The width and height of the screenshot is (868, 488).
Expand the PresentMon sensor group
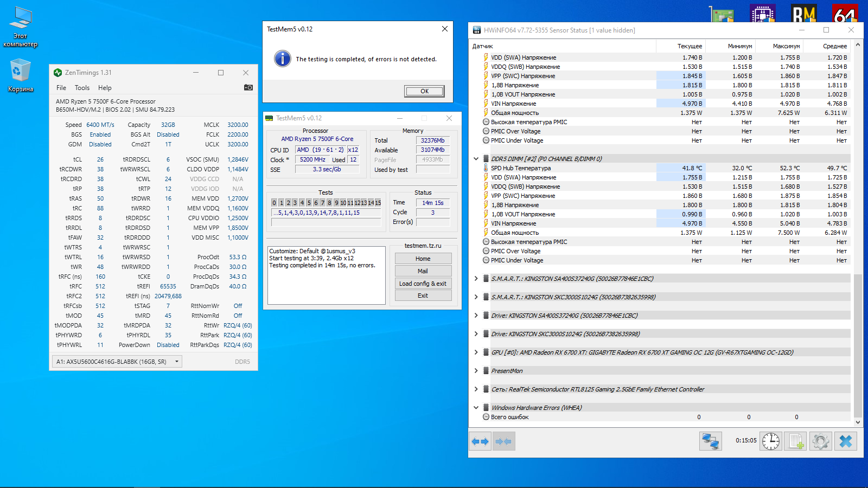tap(476, 371)
